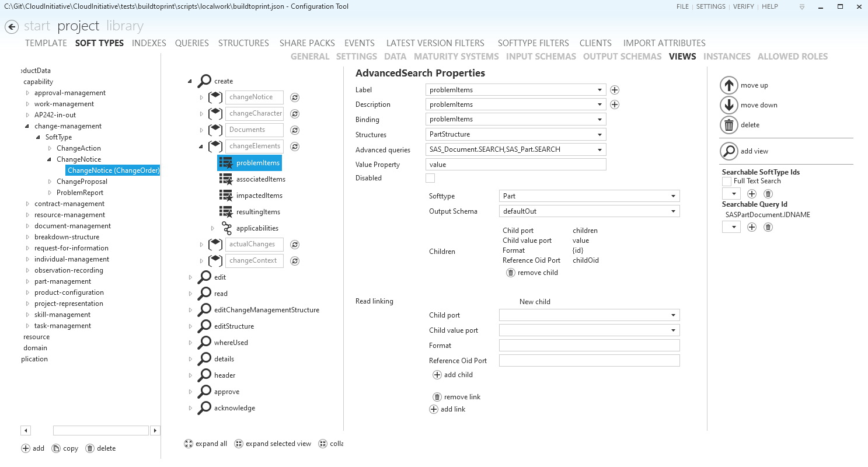
Task: Click the plus icon next to Label
Action: (x=613, y=89)
